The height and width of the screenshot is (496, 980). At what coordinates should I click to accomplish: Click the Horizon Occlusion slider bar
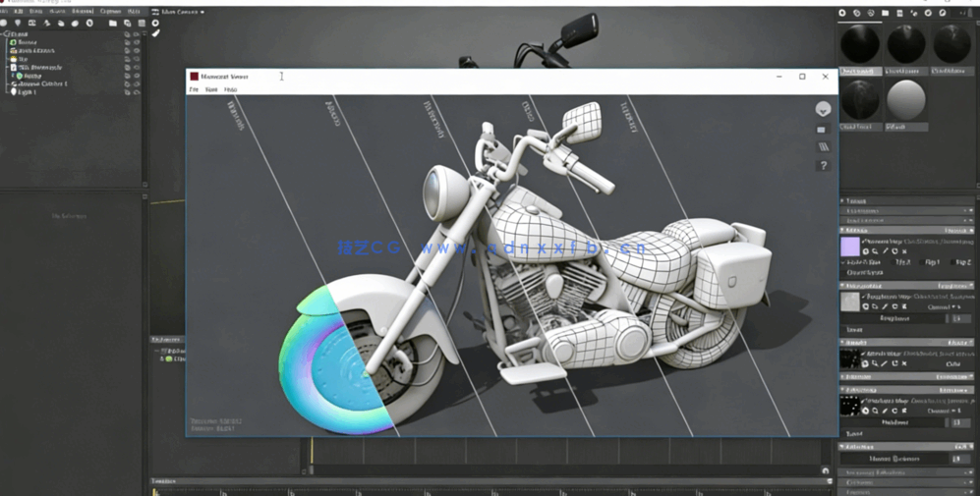(895, 459)
